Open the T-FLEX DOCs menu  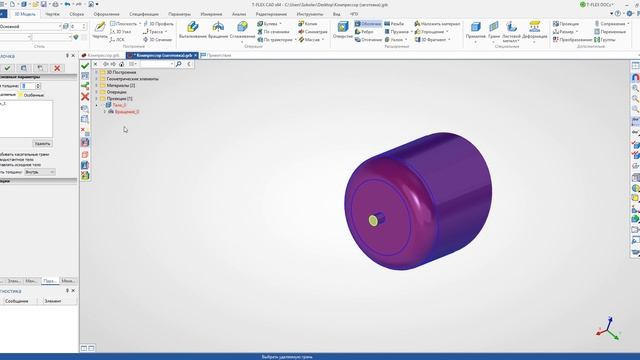pyautogui.click(x=598, y=4)
